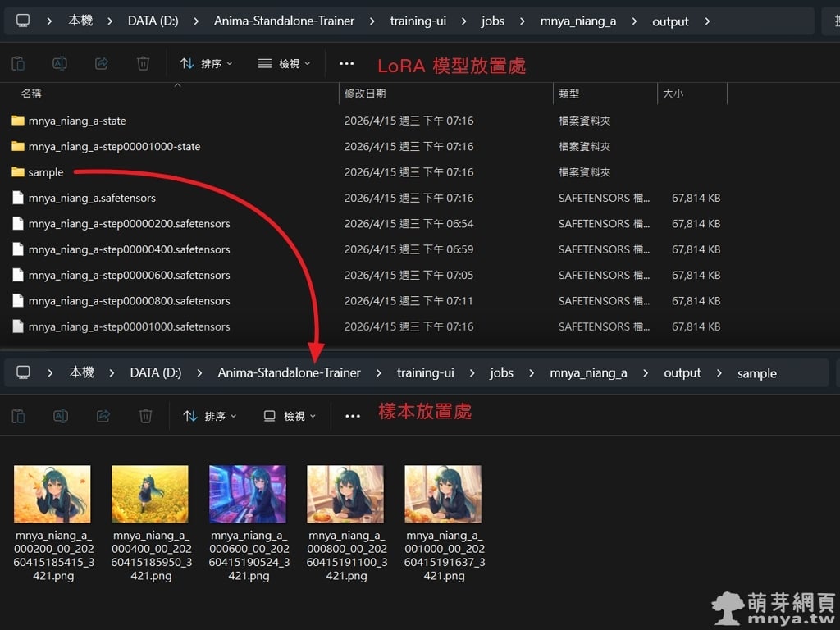
Task: Select the mnya_niang_a-step00000800.safetensors file
Action: pyautogui.click(x=129, y=301)
